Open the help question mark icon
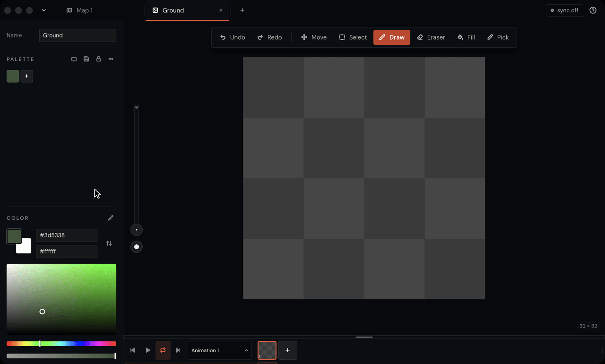Viewport: 605px width, 364px height. (x=593, y=10)
